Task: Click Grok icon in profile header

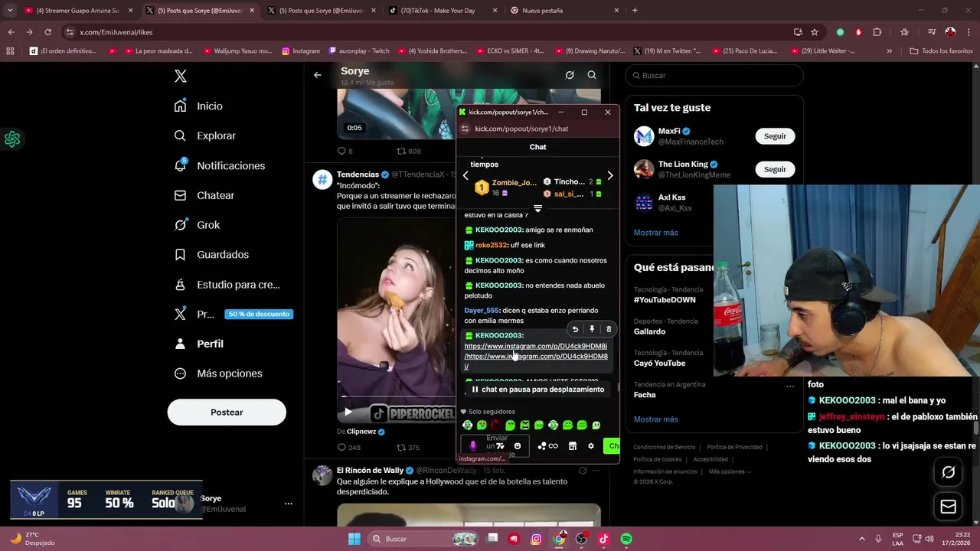Action: tap(570, 75)
